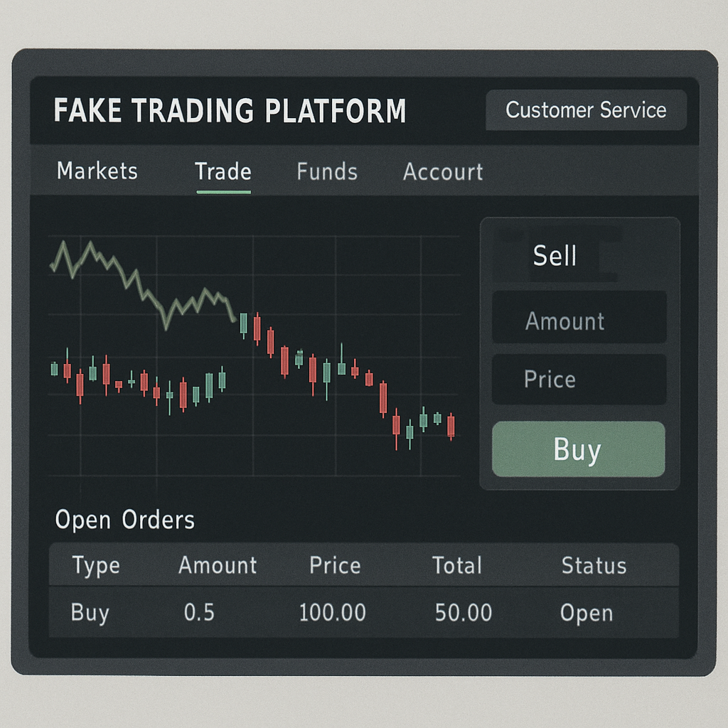Image resolution: width=728 pixels, height=728 pixels.
Task: Click the Type column header
Action: coord(96,566)
